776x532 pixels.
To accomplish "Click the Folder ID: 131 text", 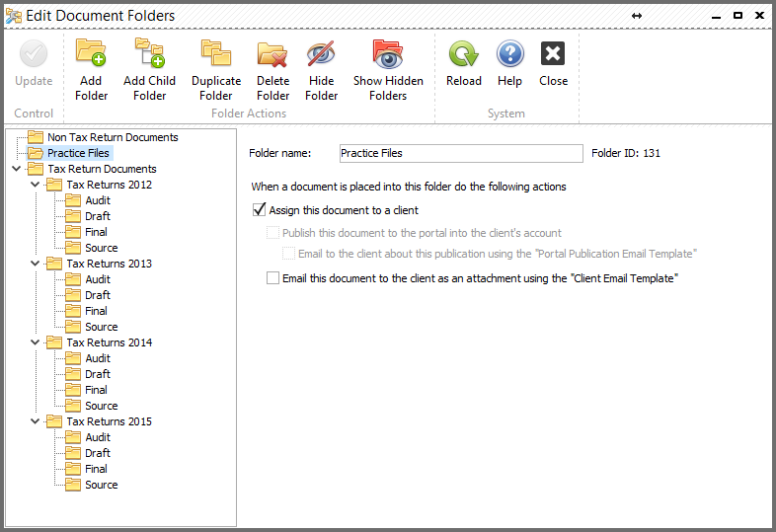I will coord(626,153).
